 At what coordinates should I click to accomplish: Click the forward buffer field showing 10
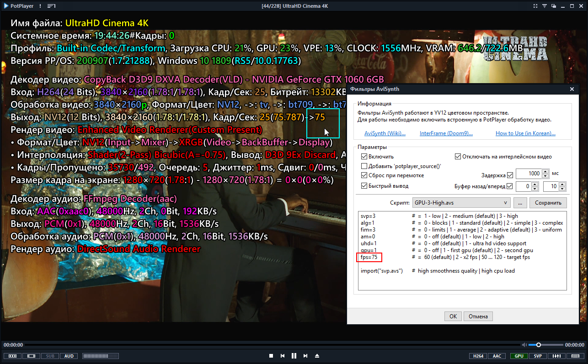pyautogui.click(x=551, y=186)
